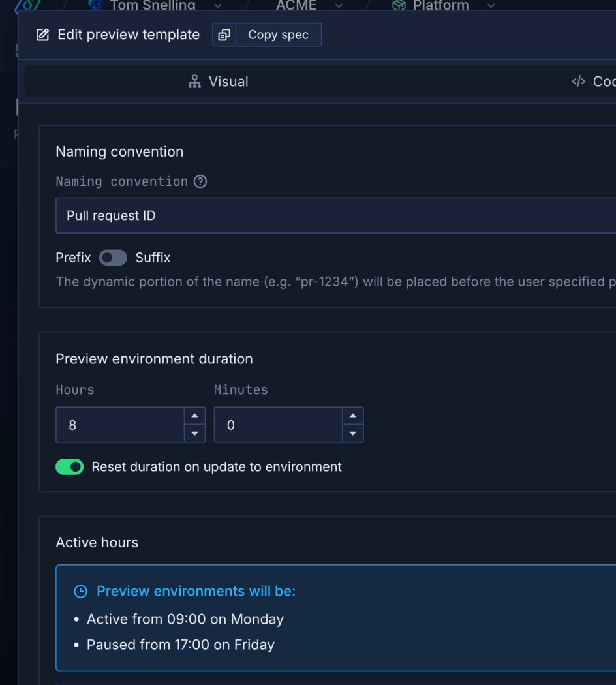Increase Hours with the up arrow
Screen dimensions: 616x685
pyautogui.click(x=194, y=416)
